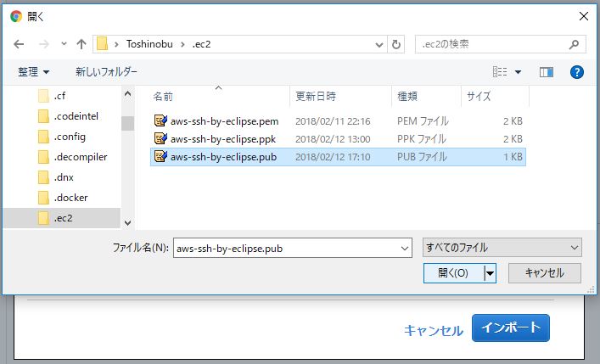This screenshot has height=364, width=600.
Task: Change the view layout icon
Action: tap(500, 71)
